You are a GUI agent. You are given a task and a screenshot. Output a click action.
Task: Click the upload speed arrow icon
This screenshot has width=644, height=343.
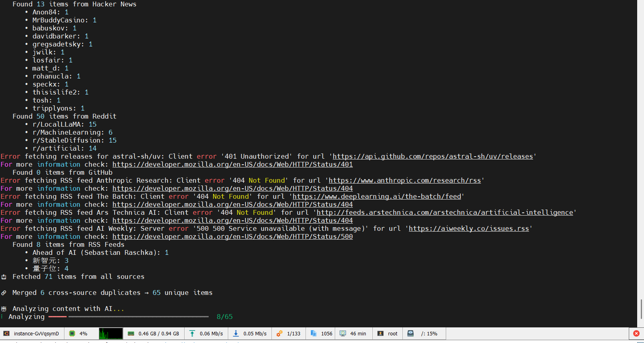tap(192, 333)
